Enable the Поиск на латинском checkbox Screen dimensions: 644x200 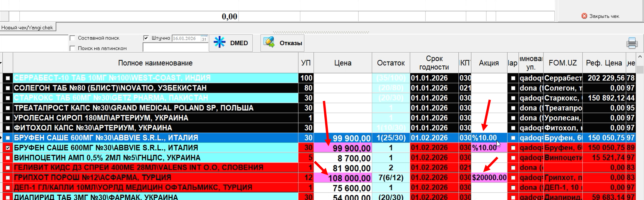click(x=72, y=48)
